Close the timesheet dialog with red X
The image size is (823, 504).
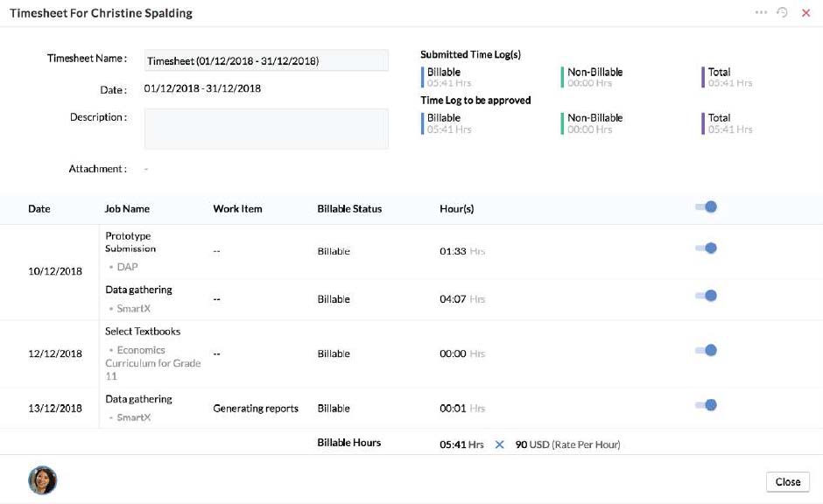point(805,13)
